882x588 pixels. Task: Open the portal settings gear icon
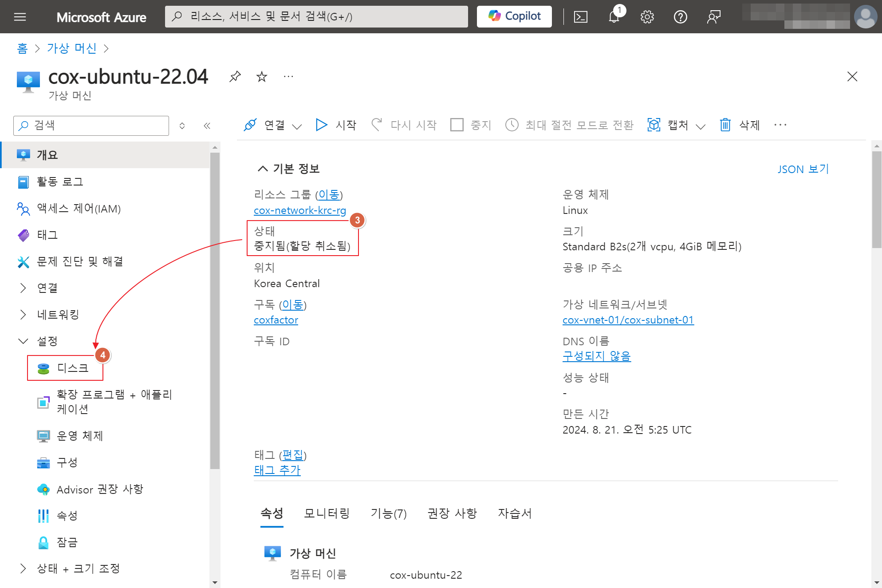(647, 17)
